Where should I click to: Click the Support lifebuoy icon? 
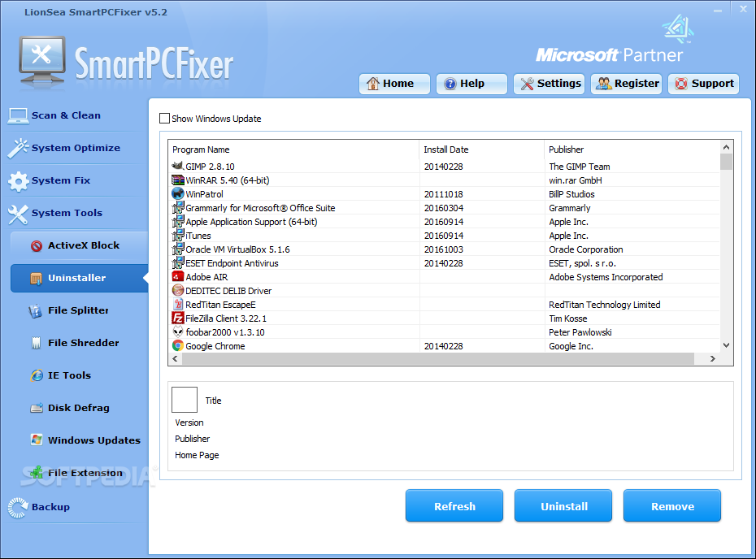tap(681, 84)
